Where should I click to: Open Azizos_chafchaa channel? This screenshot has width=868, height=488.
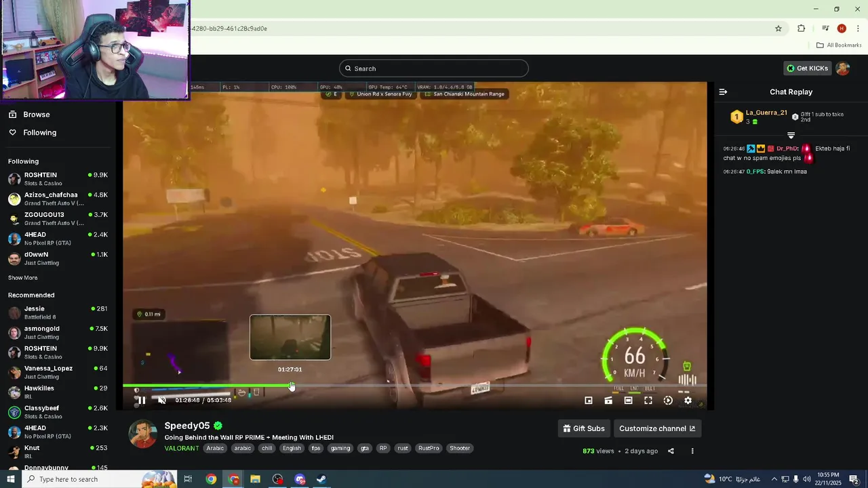[58, 199]
